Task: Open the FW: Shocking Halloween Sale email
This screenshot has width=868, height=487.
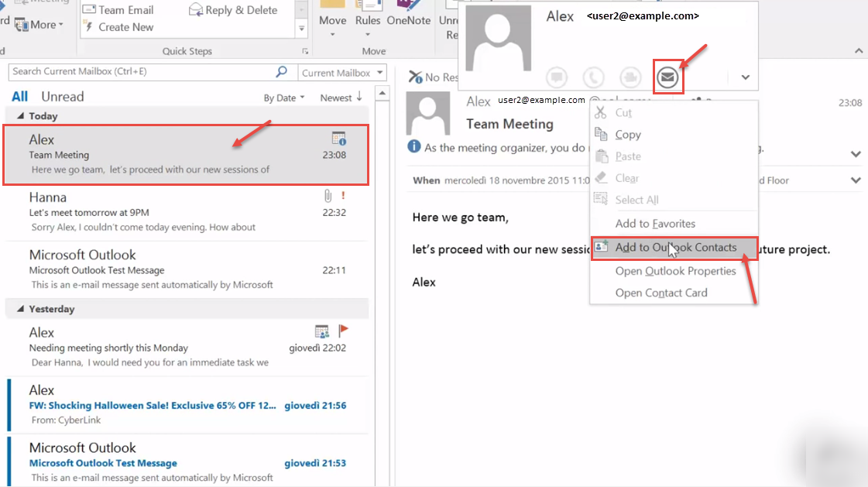Action: [186, 404]
